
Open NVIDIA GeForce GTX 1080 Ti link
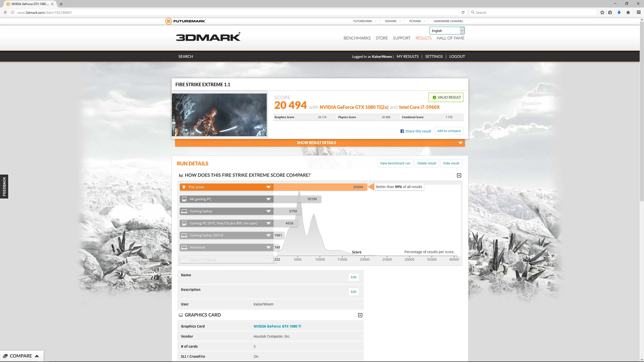click(x=277, y=326)
